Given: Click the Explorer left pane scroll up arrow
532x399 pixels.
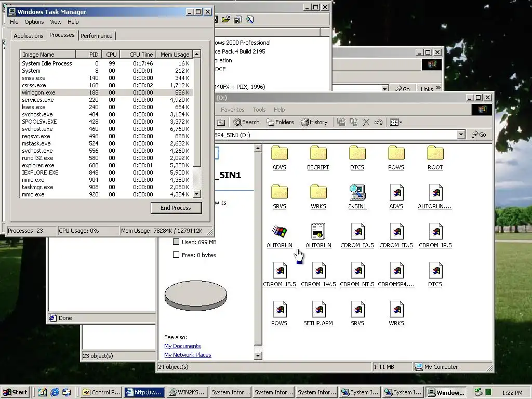Looking at the screenshot, I should tap(258, 148).
